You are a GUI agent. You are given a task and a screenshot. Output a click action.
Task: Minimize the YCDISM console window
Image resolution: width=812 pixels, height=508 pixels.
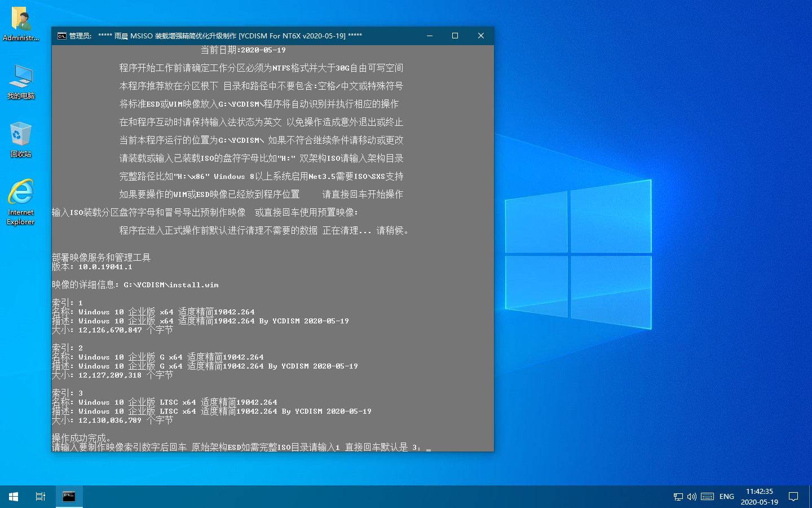tap(430, 36)
